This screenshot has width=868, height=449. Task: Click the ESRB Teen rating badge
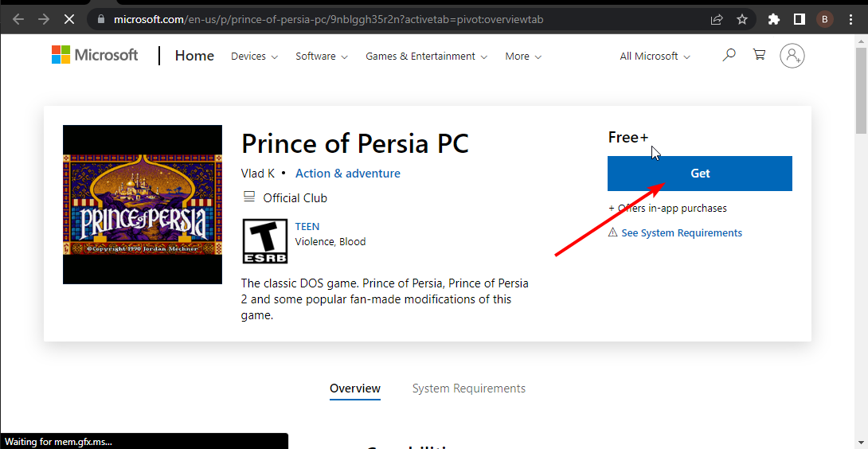coord(265,241)
